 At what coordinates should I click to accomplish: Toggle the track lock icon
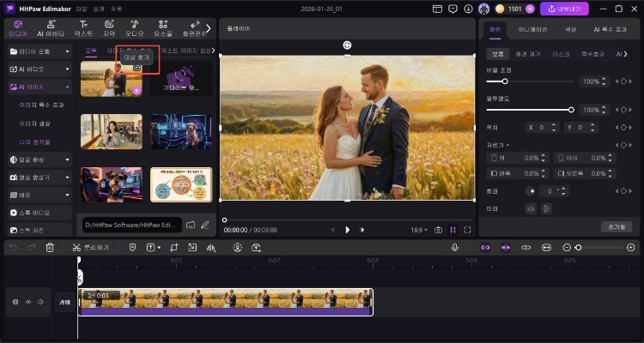pyautogui.click(x=15, y=302)
